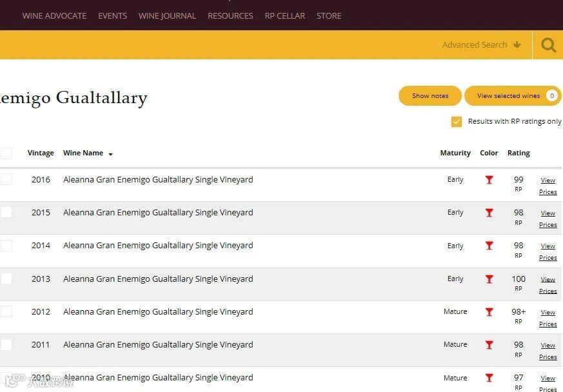Click the View selected wines button
Image resolution: width=563 pixels, height=392 pixels.
click(513, 96)
